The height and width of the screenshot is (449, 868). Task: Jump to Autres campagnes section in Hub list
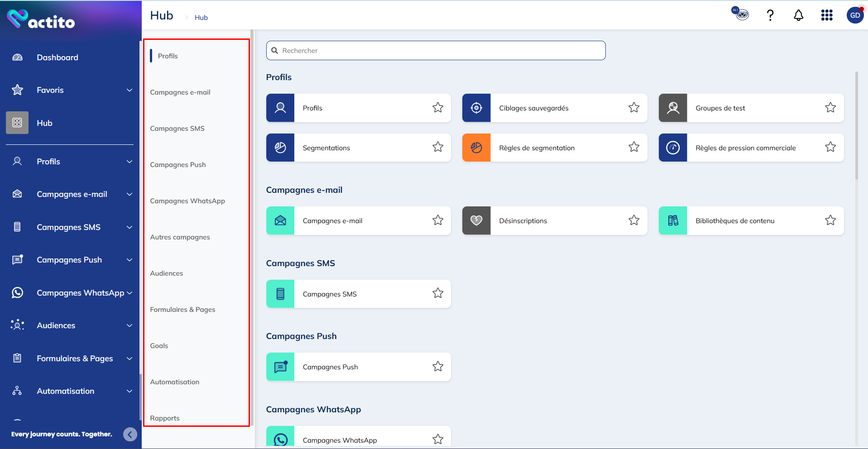pos(180,237)
